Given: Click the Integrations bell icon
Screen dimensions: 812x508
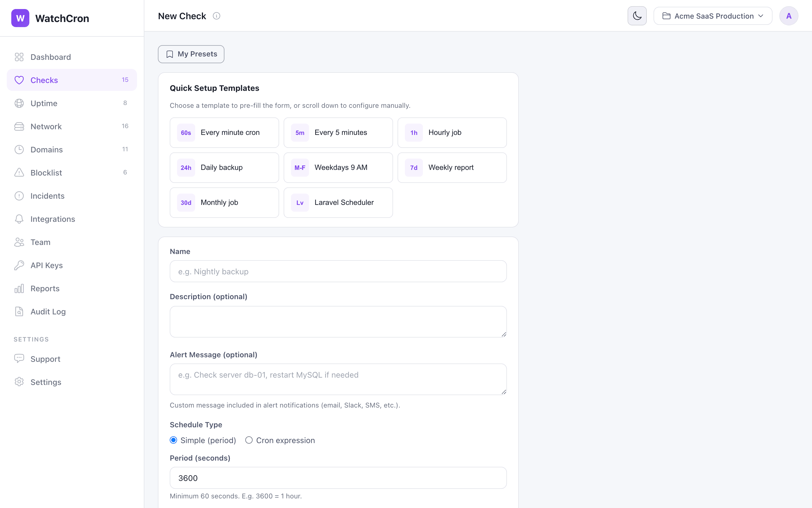Looking at the screenshot, I should click(x=19, y=219).
